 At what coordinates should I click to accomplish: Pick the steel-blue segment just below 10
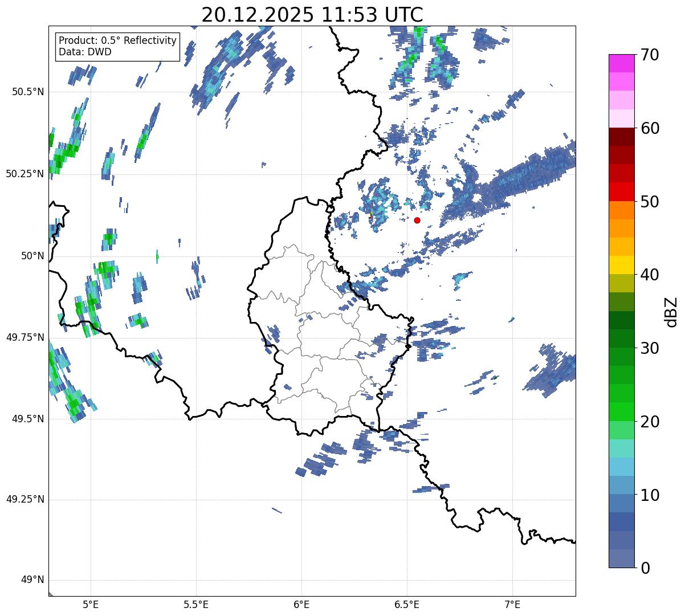tap(621, 504)
